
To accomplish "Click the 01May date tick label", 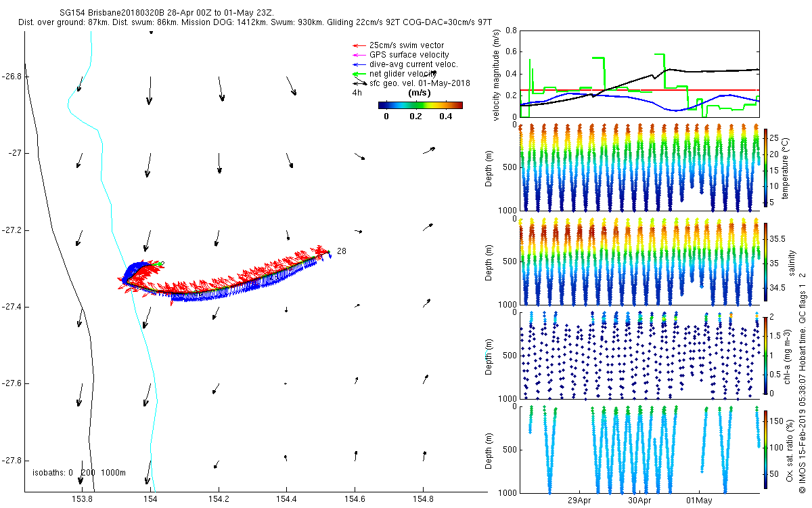I will click(699, 501).
